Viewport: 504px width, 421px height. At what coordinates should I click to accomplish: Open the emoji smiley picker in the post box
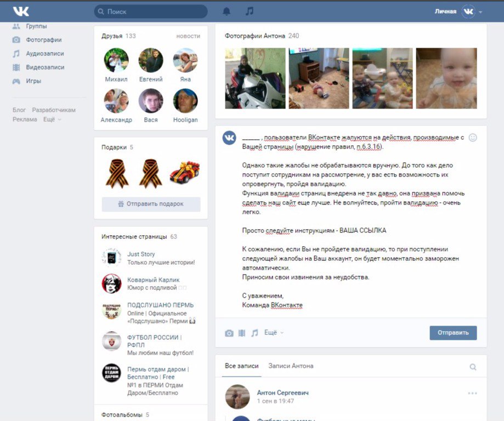pyautogui.click(x=473, y=138)
